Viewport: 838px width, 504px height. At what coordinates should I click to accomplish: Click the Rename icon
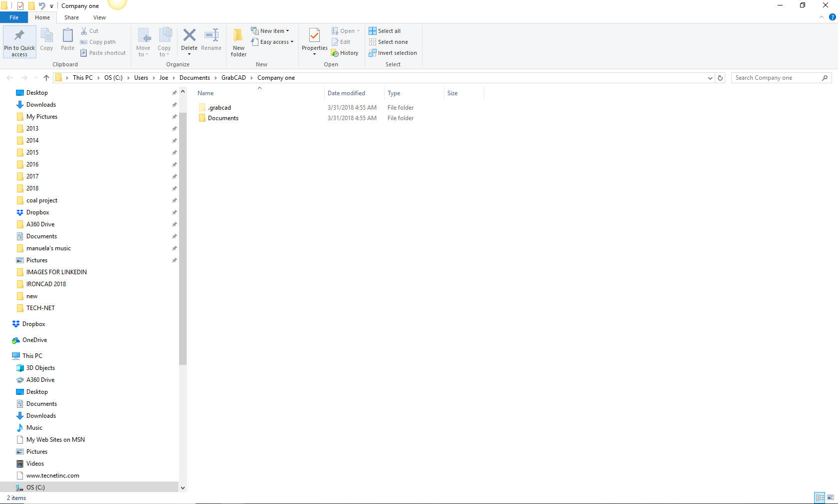click(211, 35)
